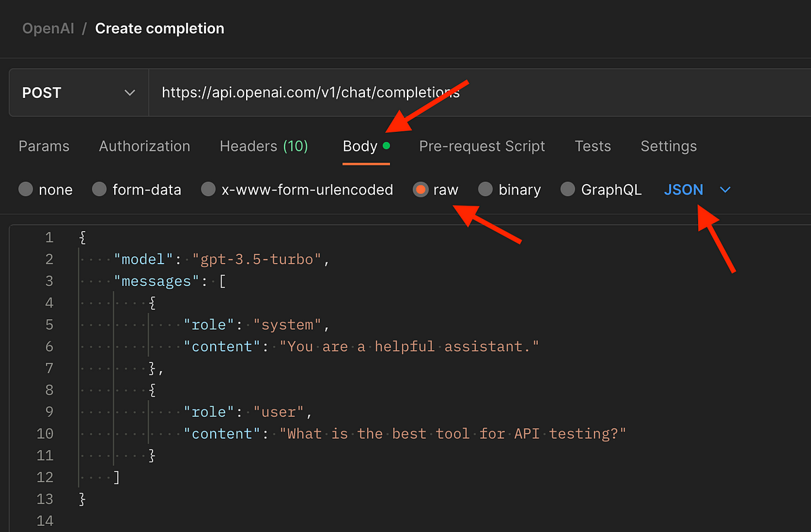Switch to the Params tab
Viewport: 811px width, 532px height.
tap(44, 146)
